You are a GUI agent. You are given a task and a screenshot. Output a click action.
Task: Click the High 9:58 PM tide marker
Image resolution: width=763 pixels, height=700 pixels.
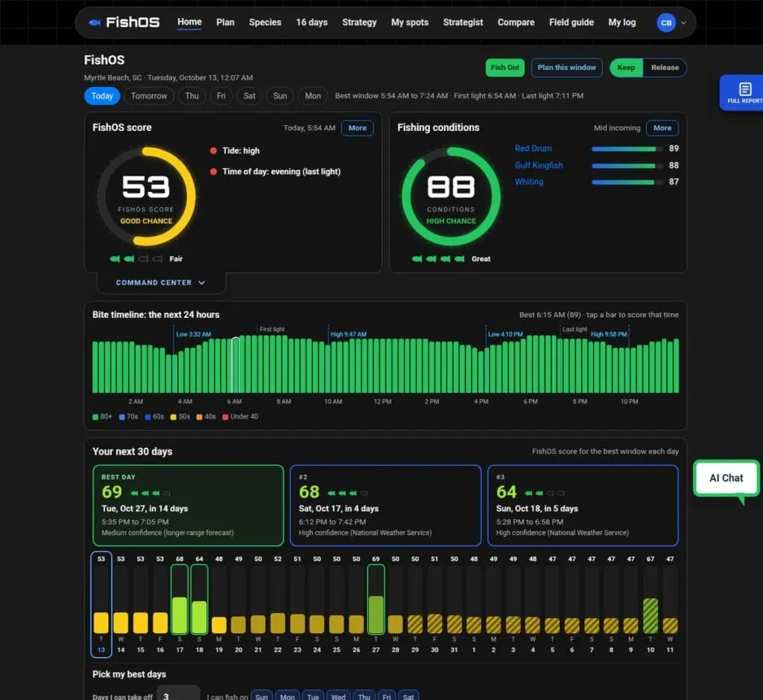click(x=608, y=334)
